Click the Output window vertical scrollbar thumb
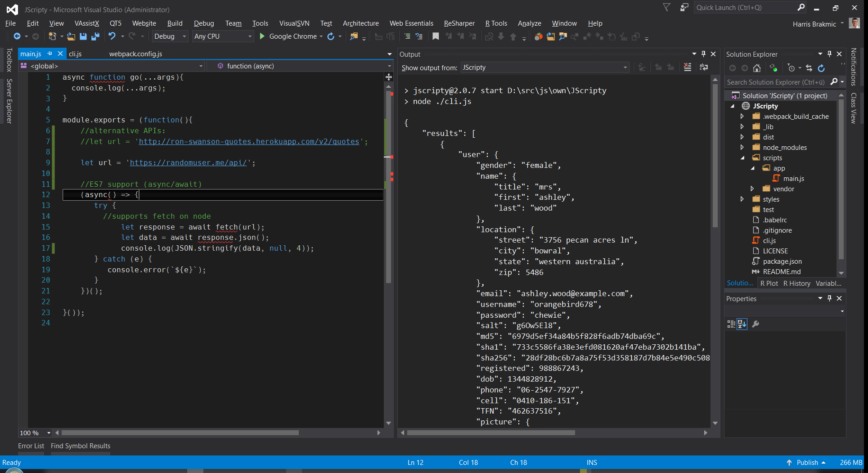Viewport: 868px width, 473px height. point(715,155)
